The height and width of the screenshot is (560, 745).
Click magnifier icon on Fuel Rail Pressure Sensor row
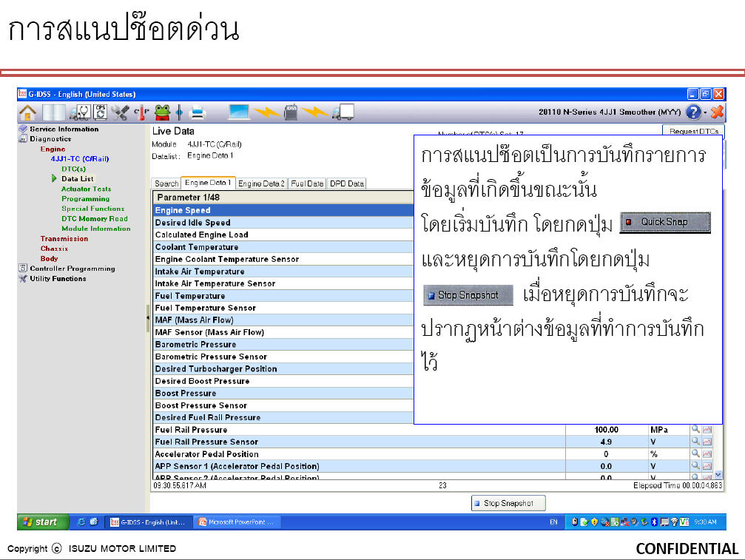[695, 441]
